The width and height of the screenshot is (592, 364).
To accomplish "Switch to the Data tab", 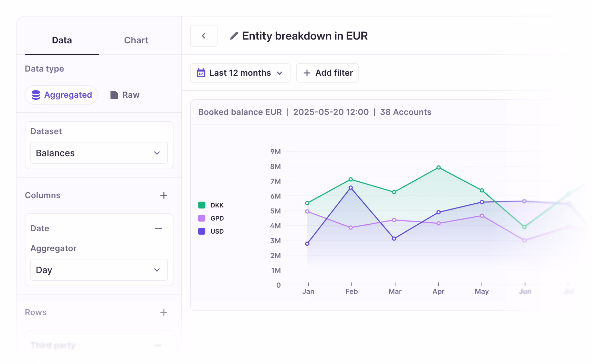I will click(x=62, y=40).
